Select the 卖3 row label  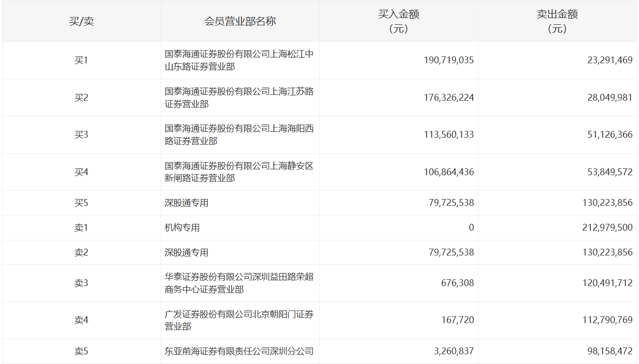point(81,283)
